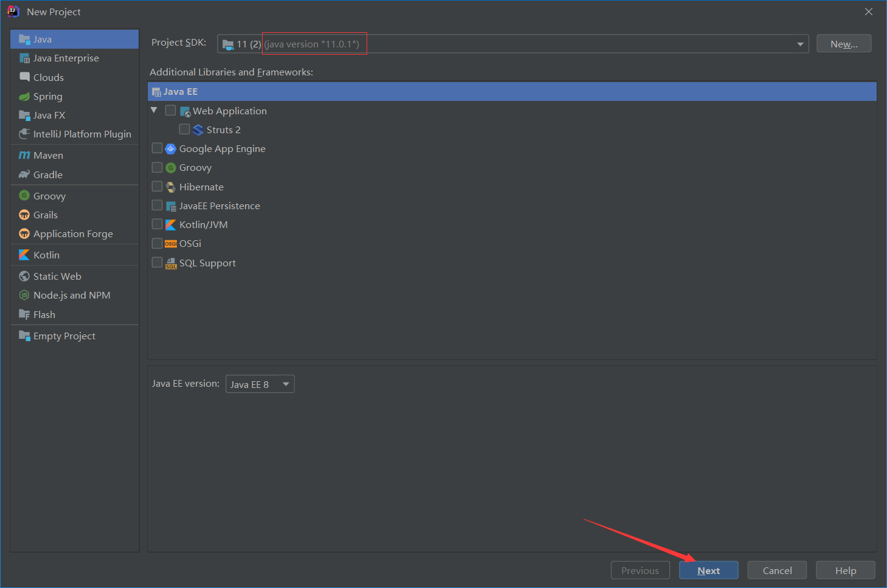Click the Groovy icon in left sidebar
Screen dimensions: 887x588
coord(24,196)
